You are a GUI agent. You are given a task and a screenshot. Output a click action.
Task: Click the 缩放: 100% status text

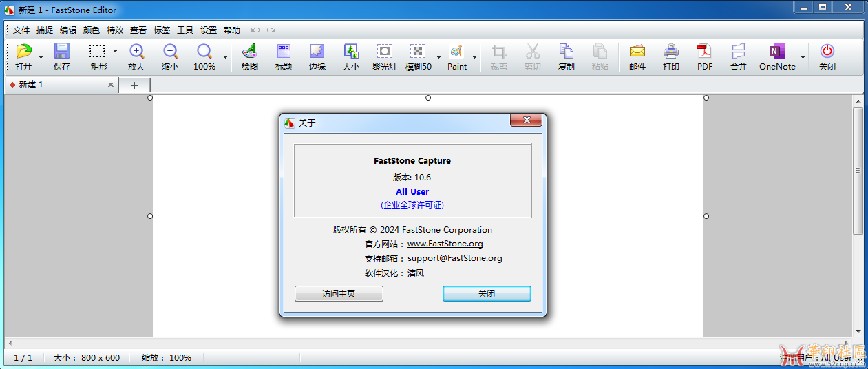pos(167,358)
